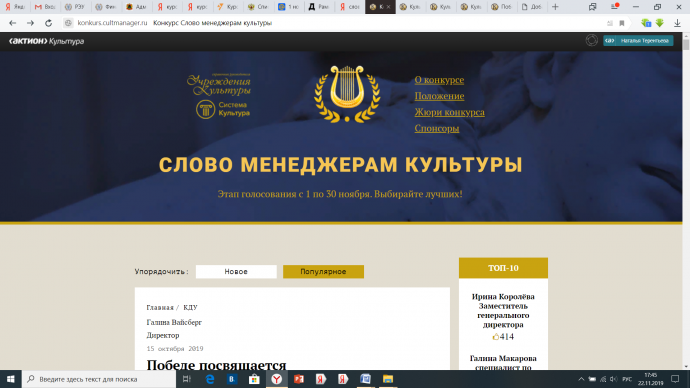This screenshot has height=388, width=690.
Task: Open the ТОП-10 sidebar header
Action: click(x=503, y=268)
